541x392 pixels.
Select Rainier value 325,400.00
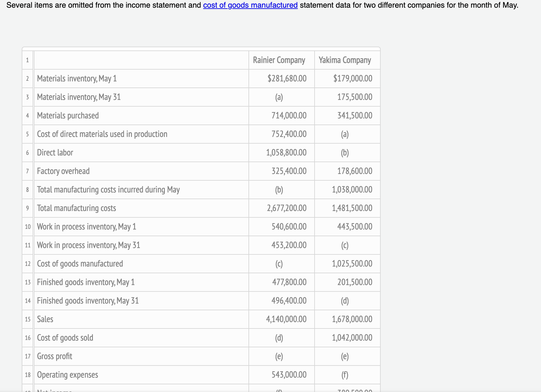[289, 171]
